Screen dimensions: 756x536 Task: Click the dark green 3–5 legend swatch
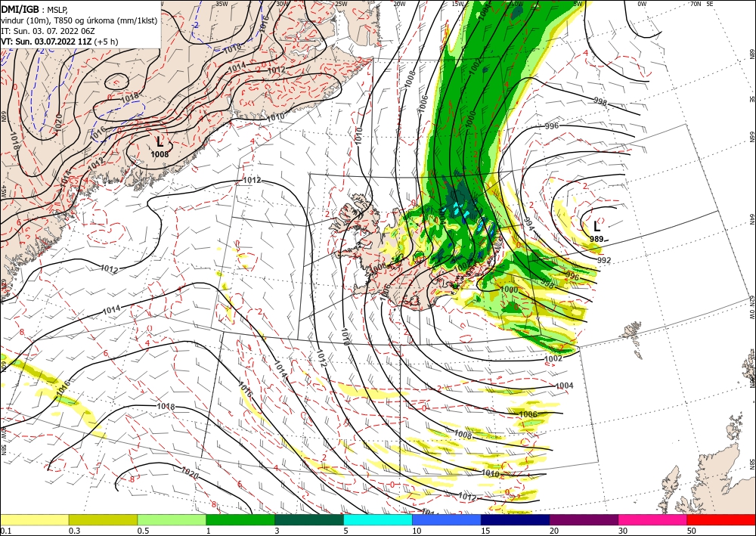tap(309, 520)
